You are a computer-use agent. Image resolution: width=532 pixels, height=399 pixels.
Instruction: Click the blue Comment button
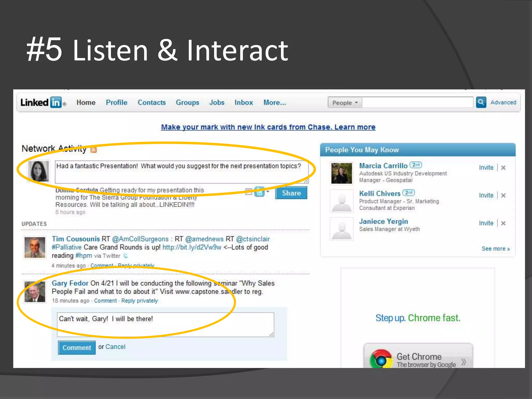coord(77,348)
